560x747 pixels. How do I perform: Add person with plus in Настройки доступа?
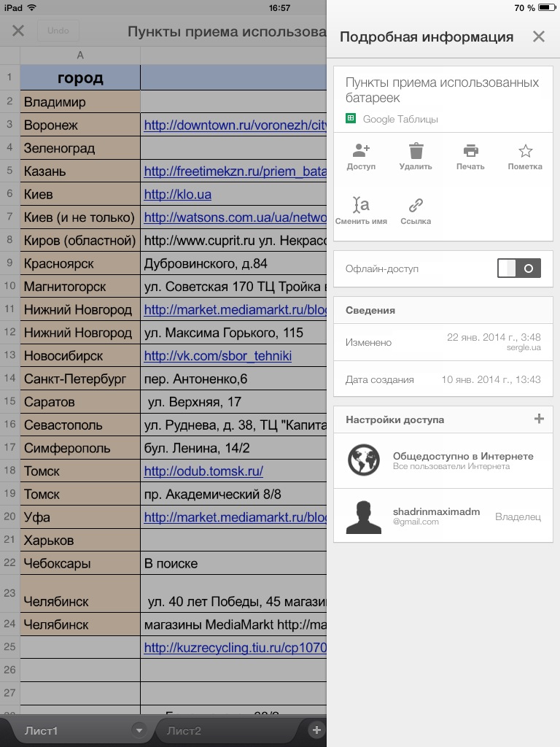click(539, 419)
